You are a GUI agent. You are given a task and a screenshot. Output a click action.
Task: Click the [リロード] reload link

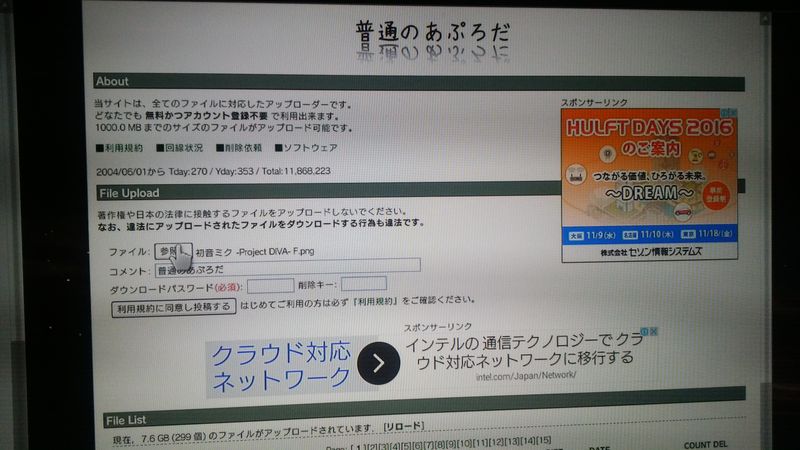point(404,427)
